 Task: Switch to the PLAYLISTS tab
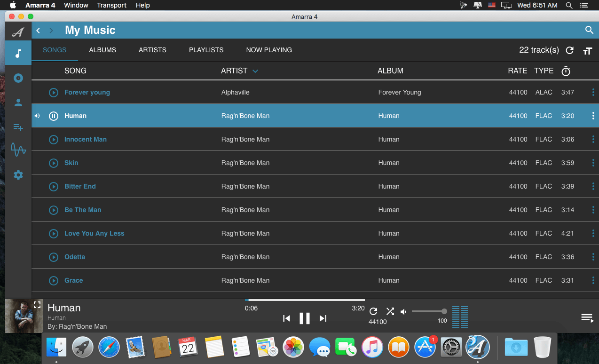(x=206, y=50)
